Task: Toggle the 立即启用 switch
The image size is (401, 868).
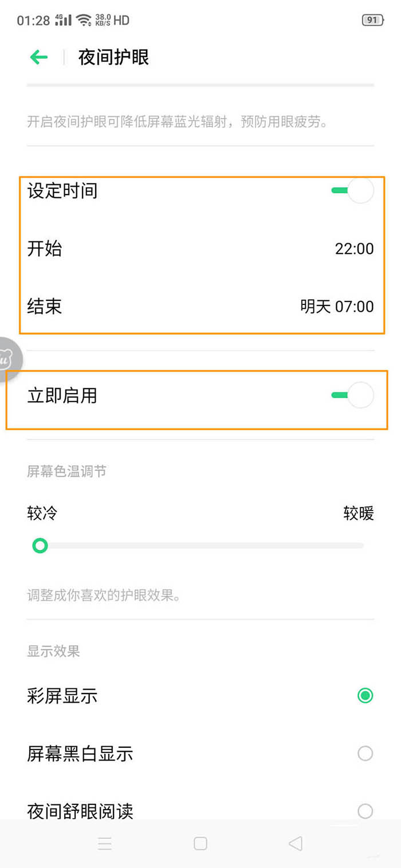Action: [353, 395]
